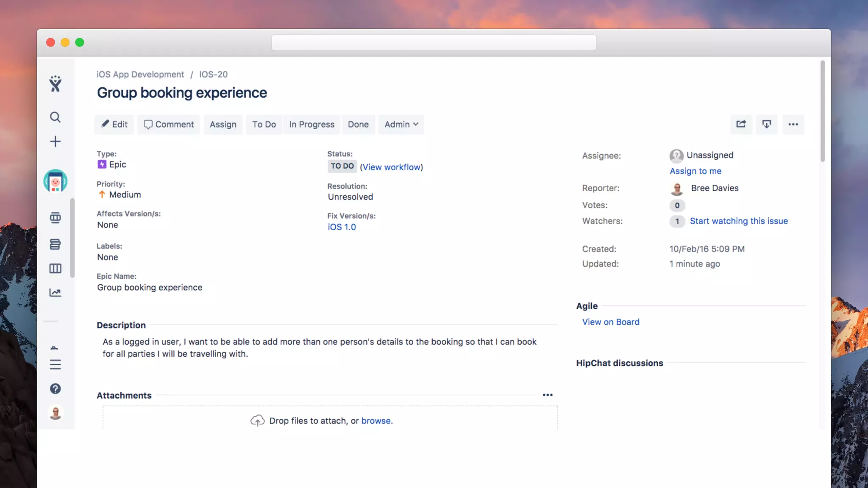This screenshot has width=868, height=488.
Task: Open the iOS App project avatar
Action: tap(56, 181)
